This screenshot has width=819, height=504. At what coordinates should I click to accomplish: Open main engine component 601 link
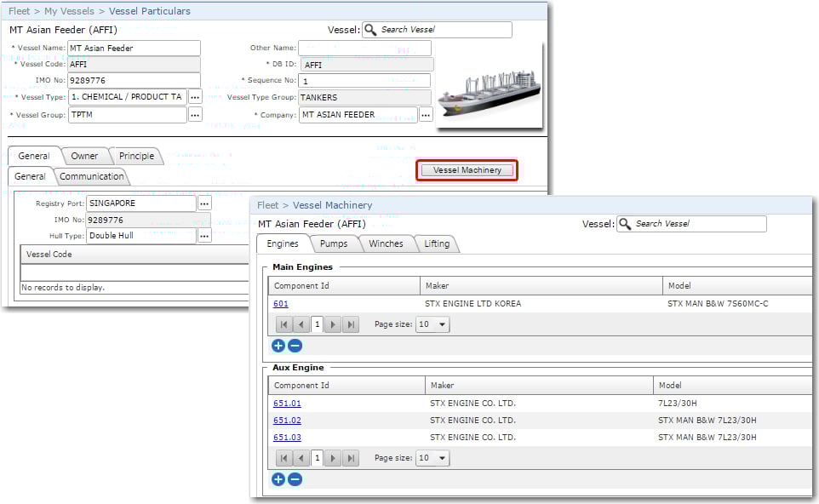[x=281, y=304]
